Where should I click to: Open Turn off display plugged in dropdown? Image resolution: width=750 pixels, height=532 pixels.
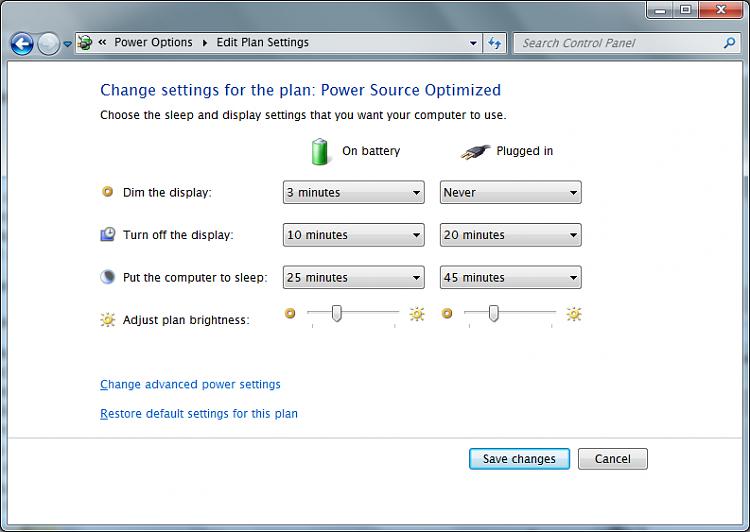(510, 235)
